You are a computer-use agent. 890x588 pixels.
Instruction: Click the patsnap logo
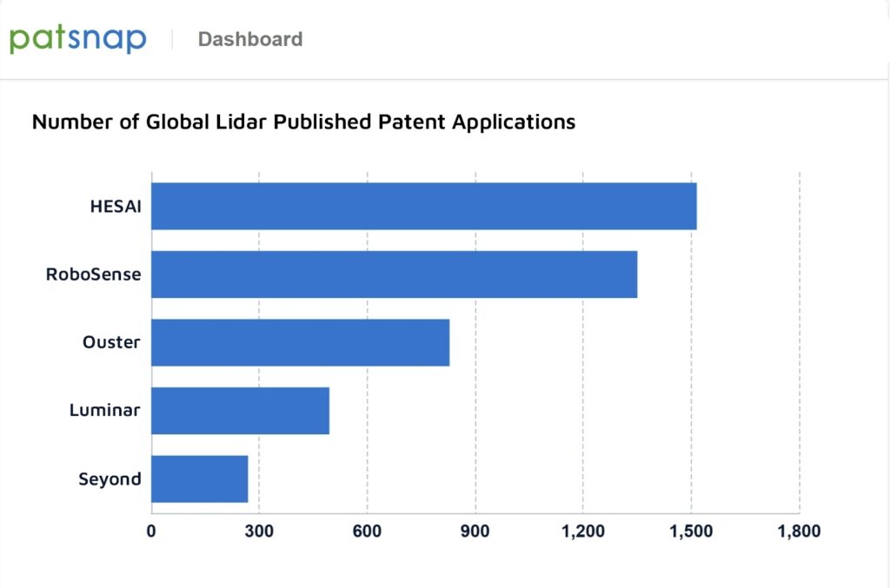pyautogui.click(x=78, y=40)
